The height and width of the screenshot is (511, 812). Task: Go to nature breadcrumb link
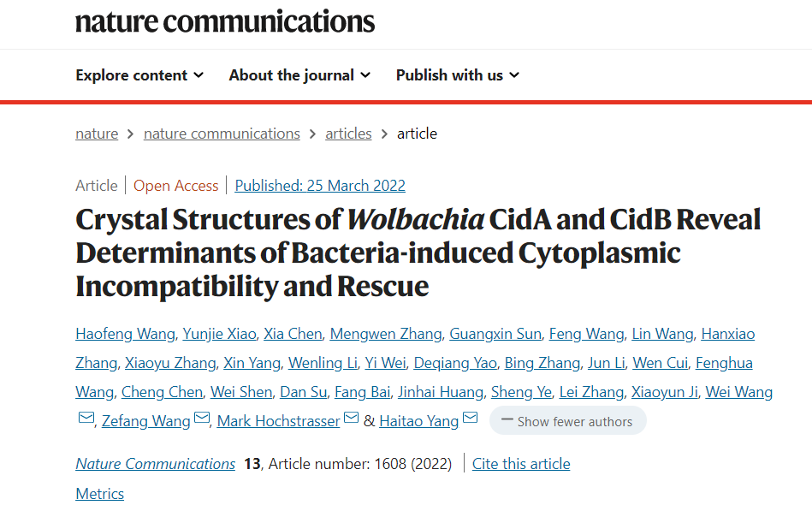(x=97, y=134)
